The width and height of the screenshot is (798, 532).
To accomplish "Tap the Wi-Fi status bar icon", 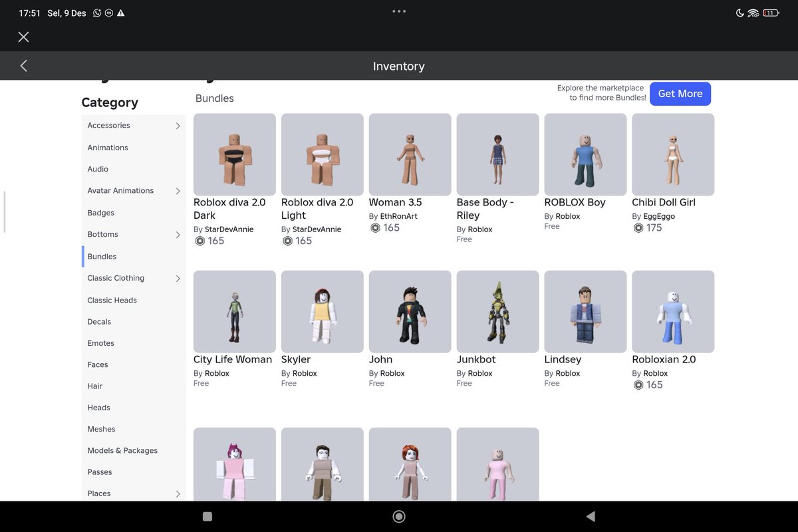I will [x=754, y=12].
